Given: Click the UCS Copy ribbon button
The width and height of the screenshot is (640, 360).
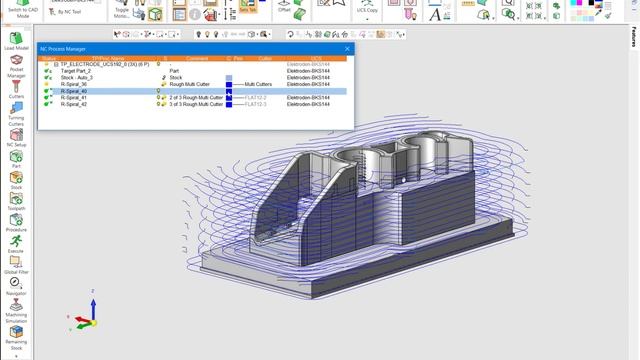Looking at the screenshot, I should click(x=367, y=6).
